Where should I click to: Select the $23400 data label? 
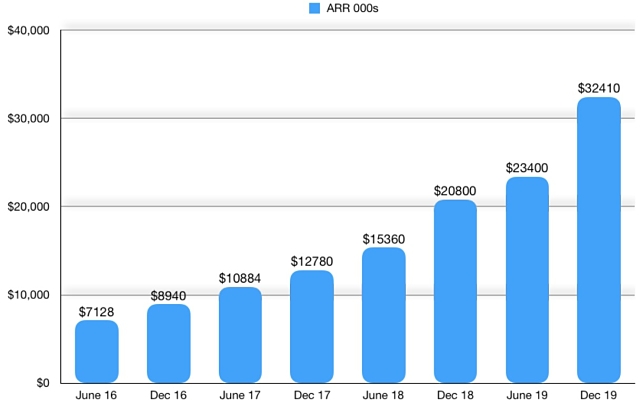(527, 167)
